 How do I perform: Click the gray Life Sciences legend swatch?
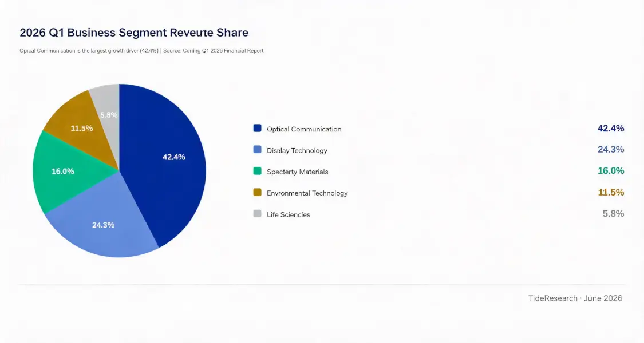257,214
